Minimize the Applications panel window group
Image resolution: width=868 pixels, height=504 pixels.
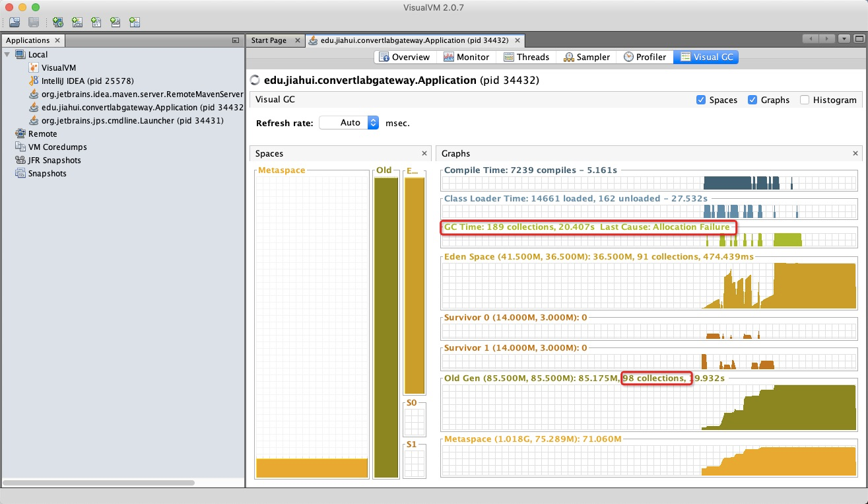point(236,41)
